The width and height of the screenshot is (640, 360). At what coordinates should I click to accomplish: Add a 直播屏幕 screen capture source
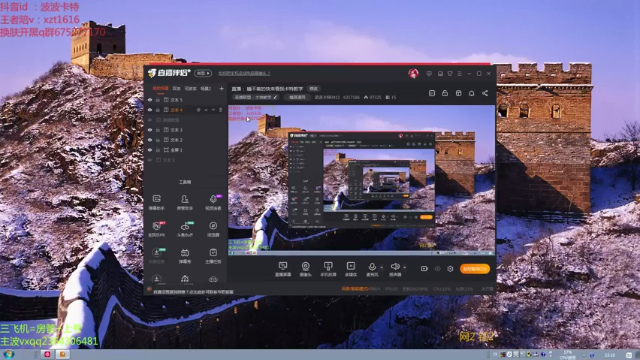tap(283, 269)
